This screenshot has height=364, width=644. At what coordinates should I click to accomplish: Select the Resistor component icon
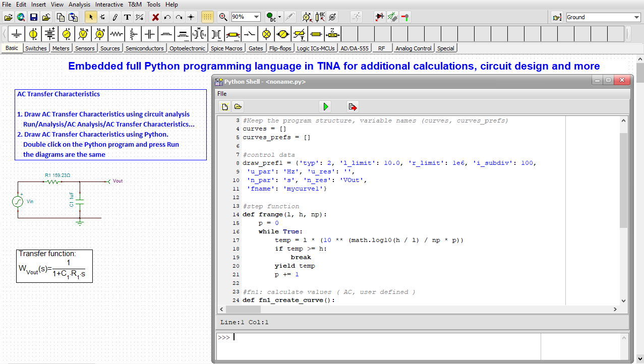coord(116,34)
